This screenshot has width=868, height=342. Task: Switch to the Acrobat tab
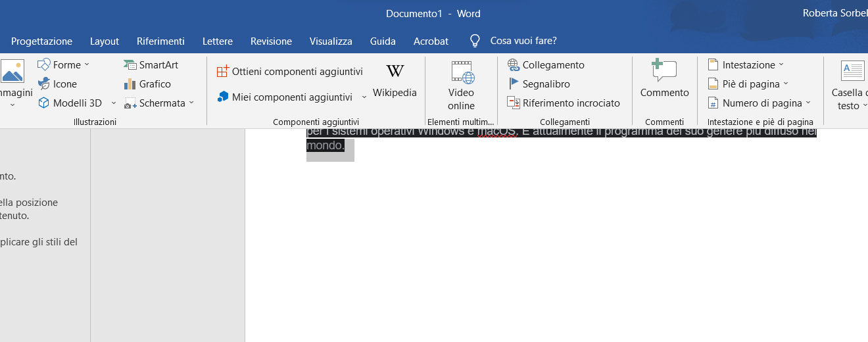pyautogui.click(x=431, y=41)
